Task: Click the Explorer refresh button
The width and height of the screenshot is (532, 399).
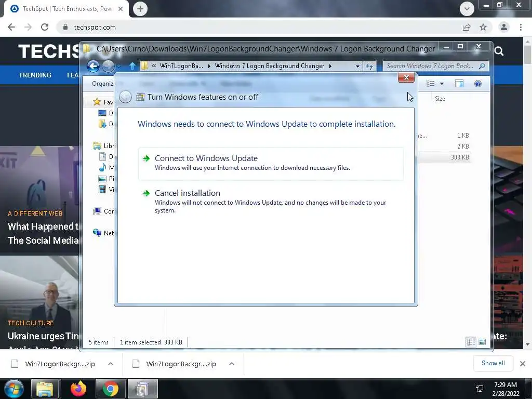Action: 369,66
